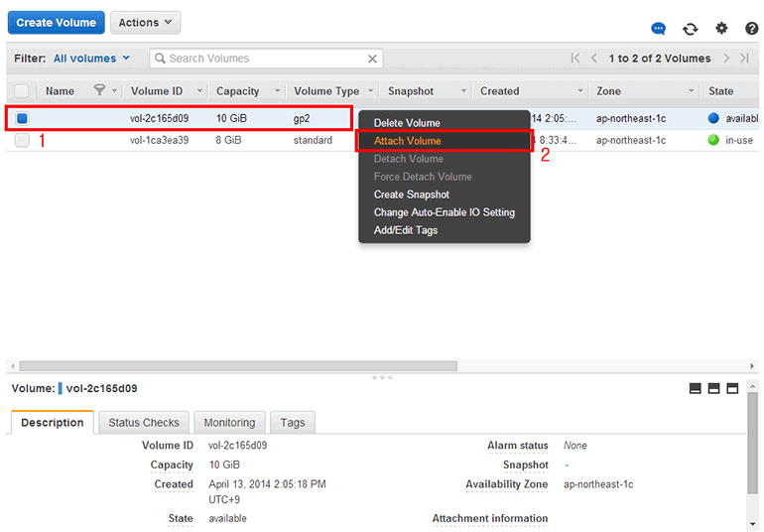764x532 pixels.
Task: Choose Attach Volume from the context menu
Action: [407, 141]
